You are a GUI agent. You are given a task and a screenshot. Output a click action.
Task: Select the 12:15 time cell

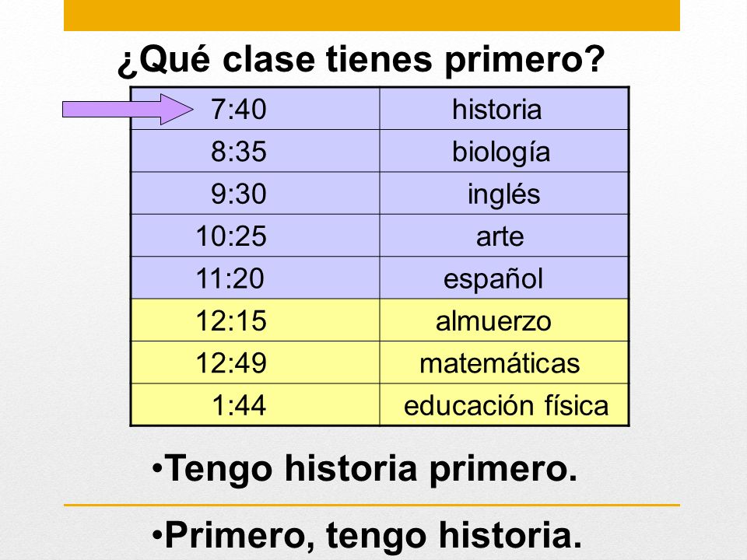tap(255, 320)
